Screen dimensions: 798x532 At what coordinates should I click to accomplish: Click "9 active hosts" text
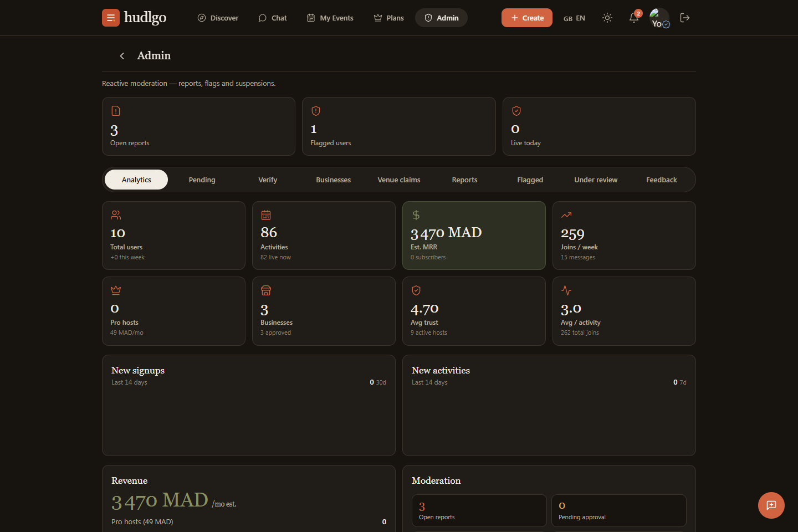429,332
